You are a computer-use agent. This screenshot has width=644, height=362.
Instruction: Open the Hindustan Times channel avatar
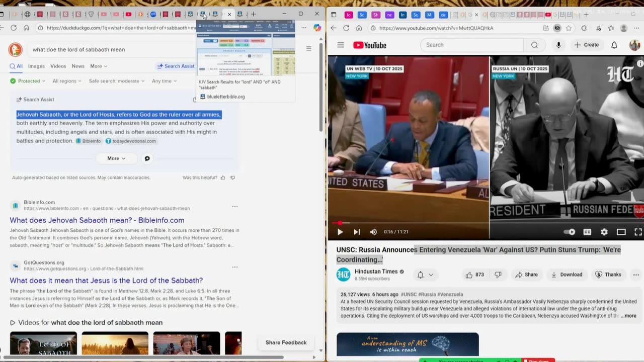pyautogui.click(x=343, y=275)
